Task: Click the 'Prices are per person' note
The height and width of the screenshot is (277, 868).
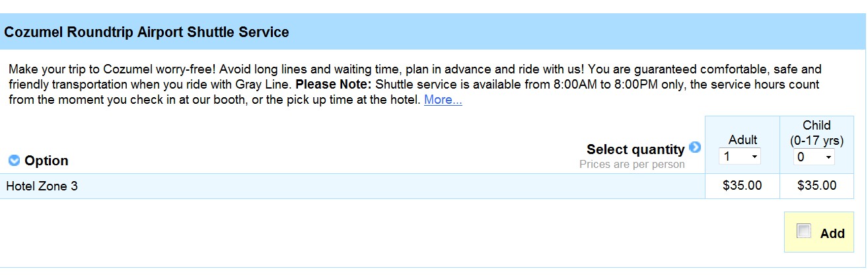Action: [x=632, y=164]
